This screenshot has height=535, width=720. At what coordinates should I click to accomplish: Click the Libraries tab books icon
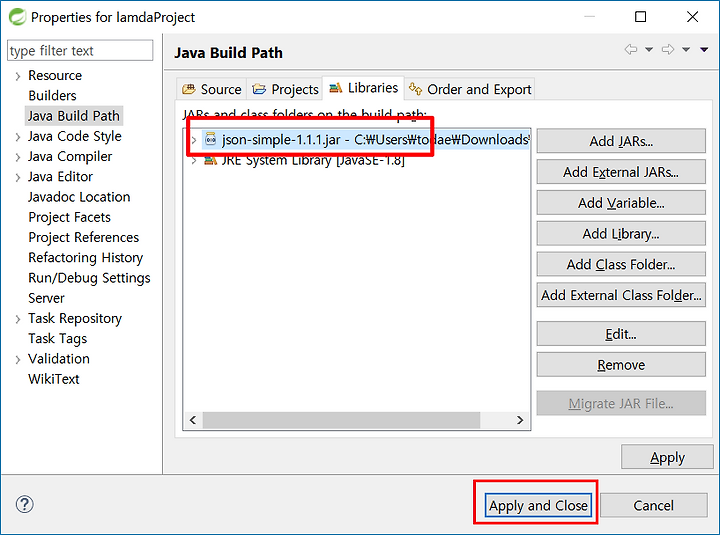point(336,88)
